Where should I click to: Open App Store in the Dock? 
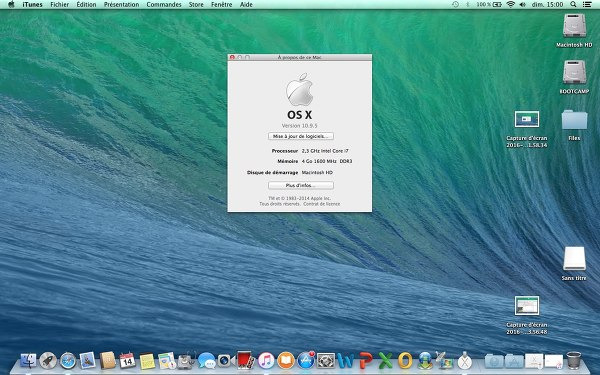pos(306,360)
